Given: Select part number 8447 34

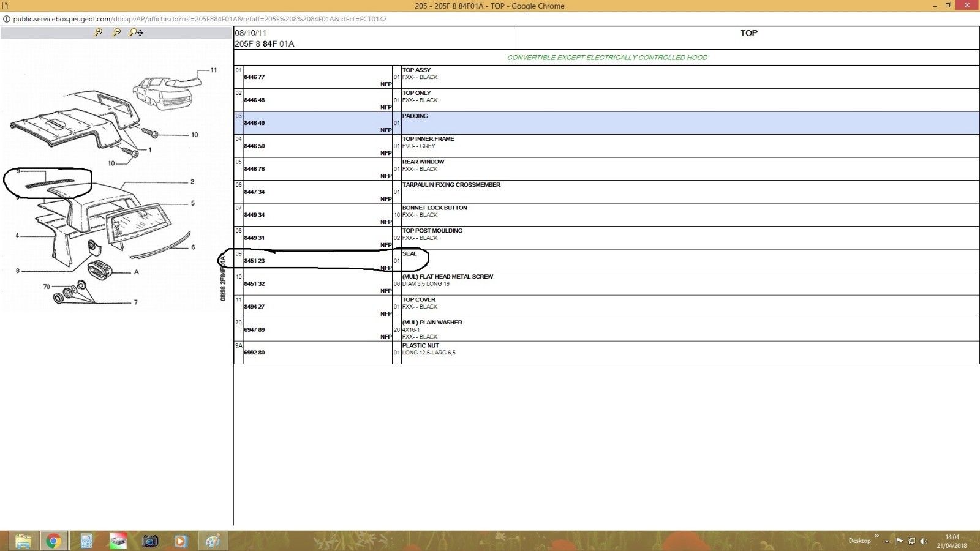Looking at the screenshot, I should [x=254, y=192].
